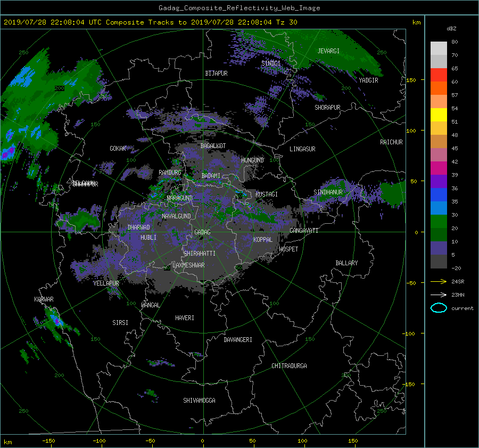Click the Tz 30 threshold text

(286, 22)
